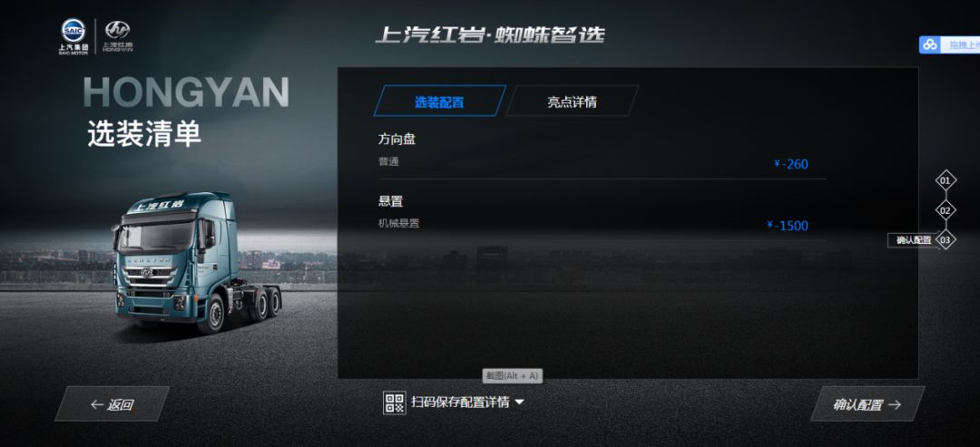Select step 01 diamond marker
The width and height of the screenshot is (980, 447).
[946, 181]
